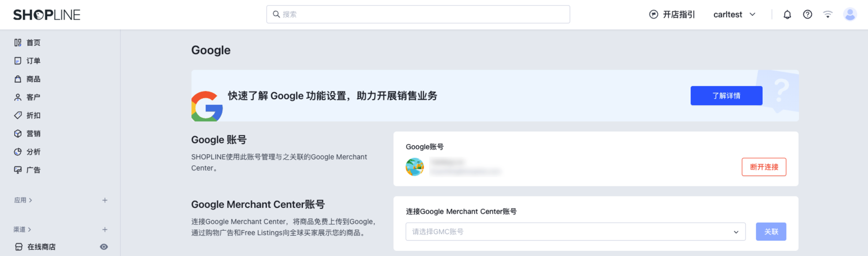Open the user avatar menu
Viewport: 868px width, 256px height.
(x=850, y=15)
